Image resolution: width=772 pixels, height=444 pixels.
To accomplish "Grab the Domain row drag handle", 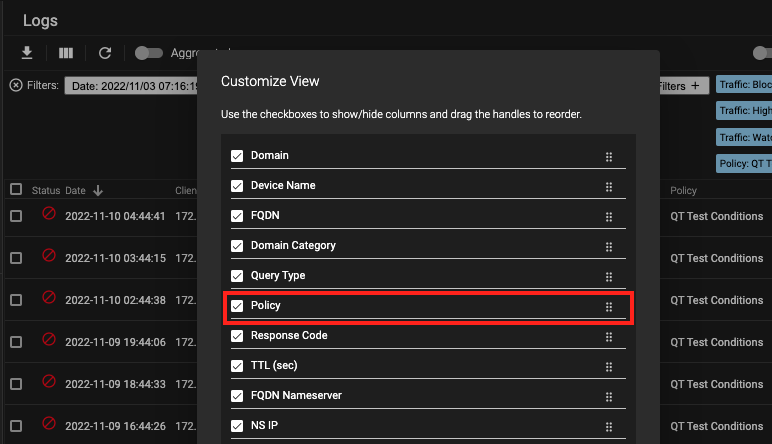I will 608,156.
